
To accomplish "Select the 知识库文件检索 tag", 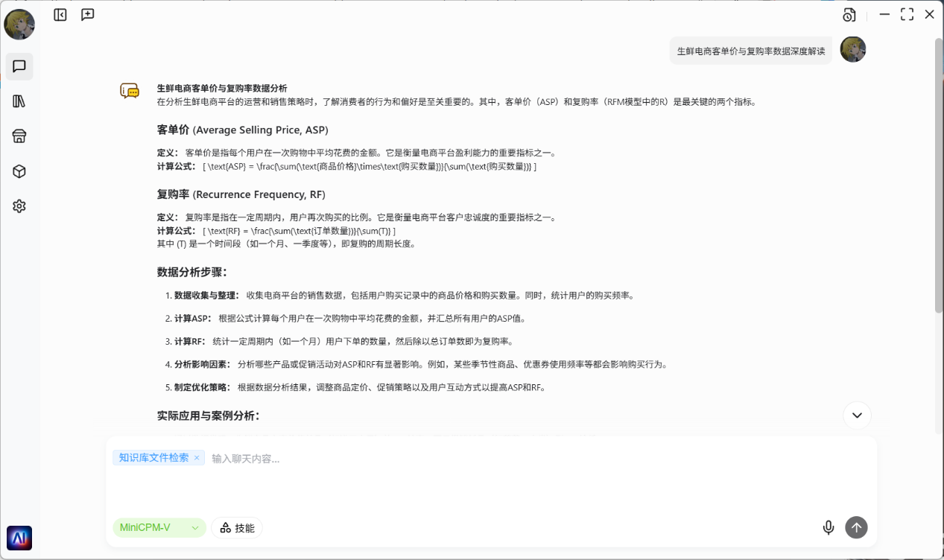I will (153, 458).
